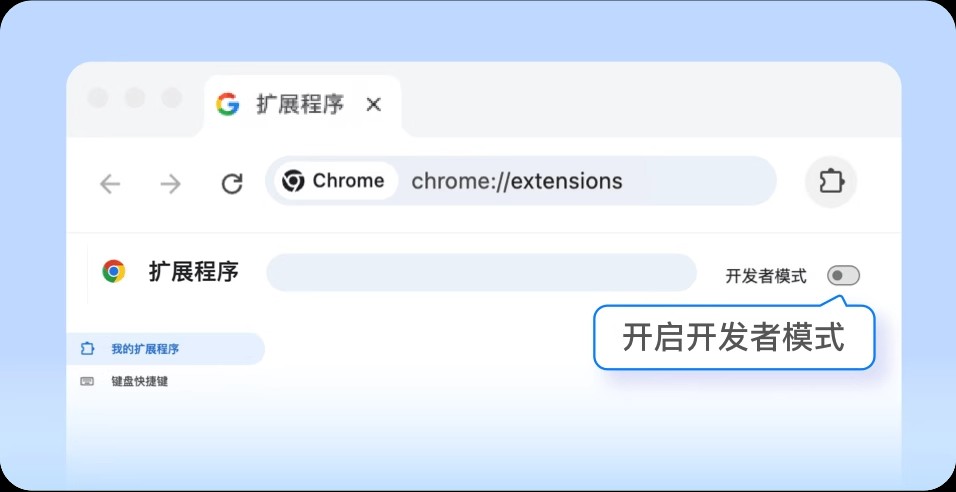Viewport: 956px width, 492px height.
Task: Open the Extensions puzzle toolbar icon
Action: pos(831,182)
